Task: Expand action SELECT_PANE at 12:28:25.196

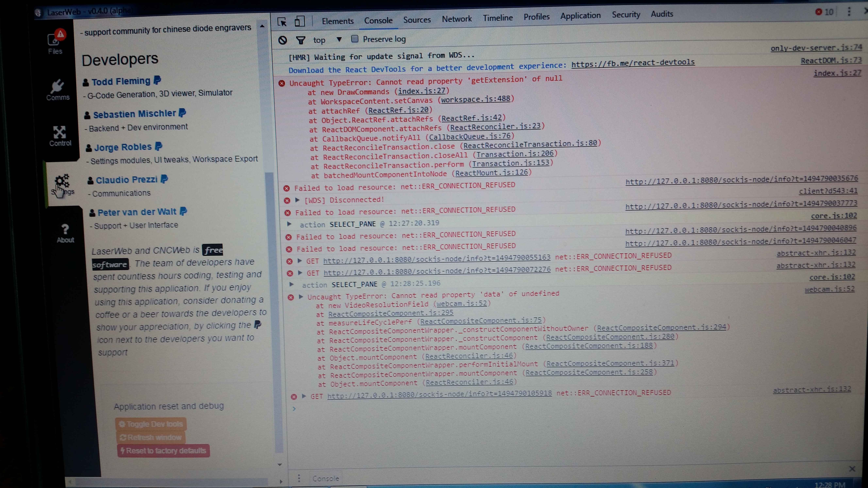Action: pyautogui.click(x=292, y=284)
